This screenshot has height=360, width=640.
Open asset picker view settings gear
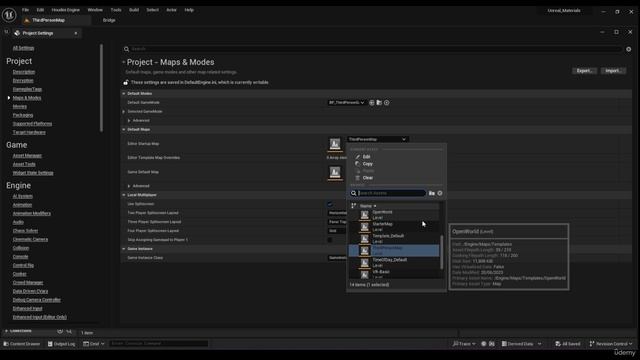click(440, 193)
